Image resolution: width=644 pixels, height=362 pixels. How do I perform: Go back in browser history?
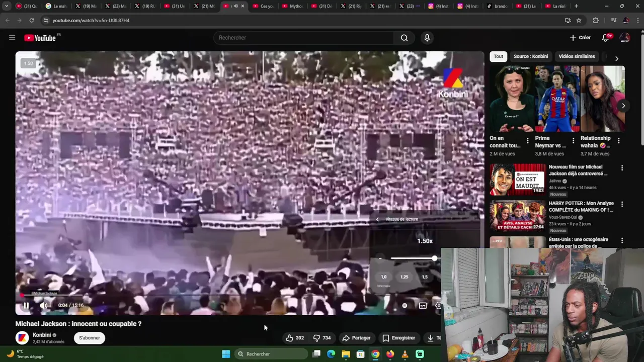pyautogui.click(x=7, y=20)
